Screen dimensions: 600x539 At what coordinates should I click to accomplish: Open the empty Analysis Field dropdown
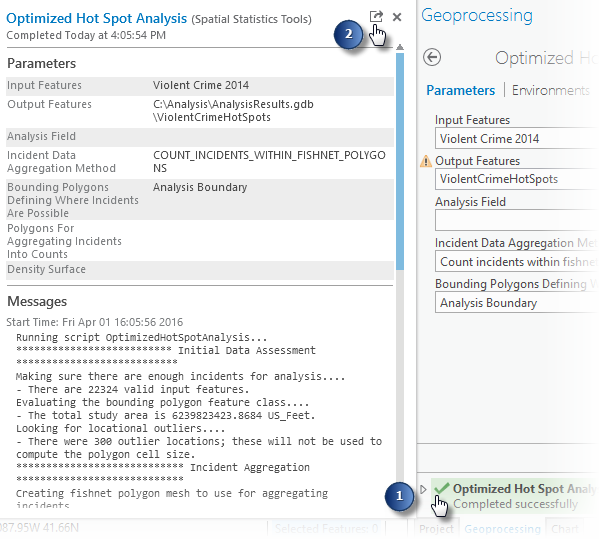tap(516, 220)
